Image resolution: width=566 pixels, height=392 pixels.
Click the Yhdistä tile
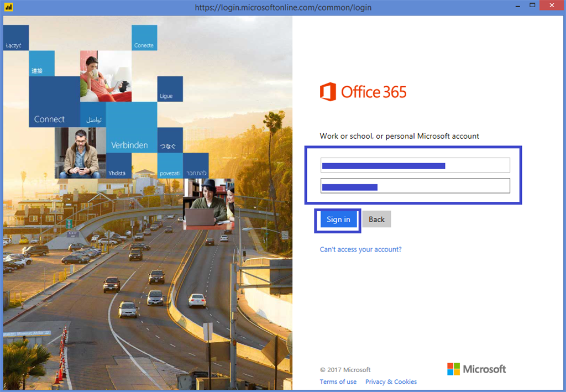[x=119, y=166]
